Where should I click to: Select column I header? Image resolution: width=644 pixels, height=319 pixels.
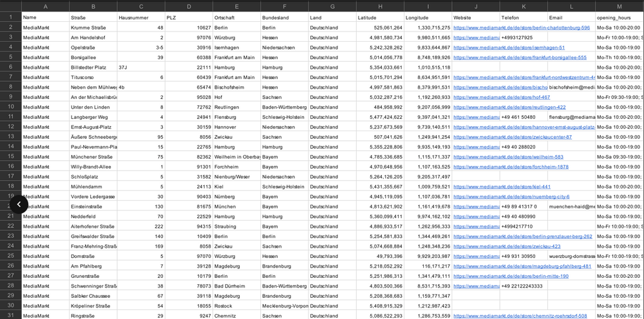click(428, 6)
